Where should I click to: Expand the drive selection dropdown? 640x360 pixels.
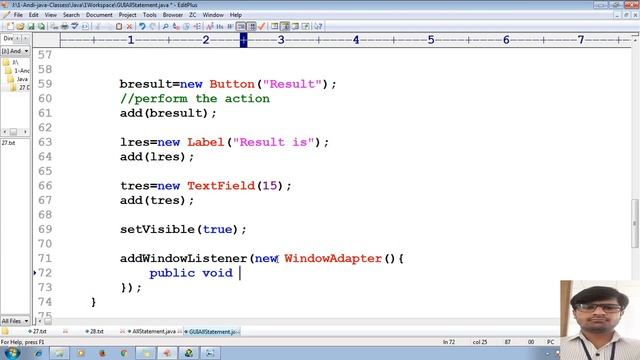(26, 51)
